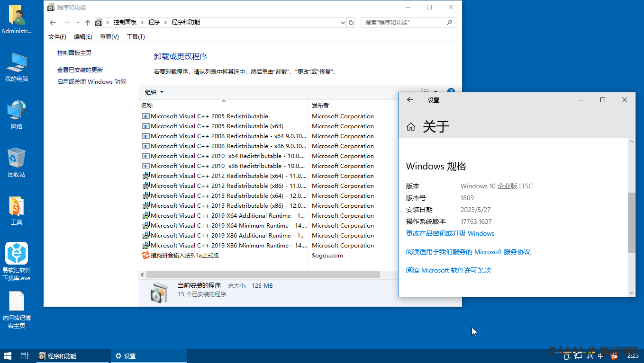This screenshot has height=363, width=644.
Task: Open 控制面板主页 link
Action: coord(74,53)
